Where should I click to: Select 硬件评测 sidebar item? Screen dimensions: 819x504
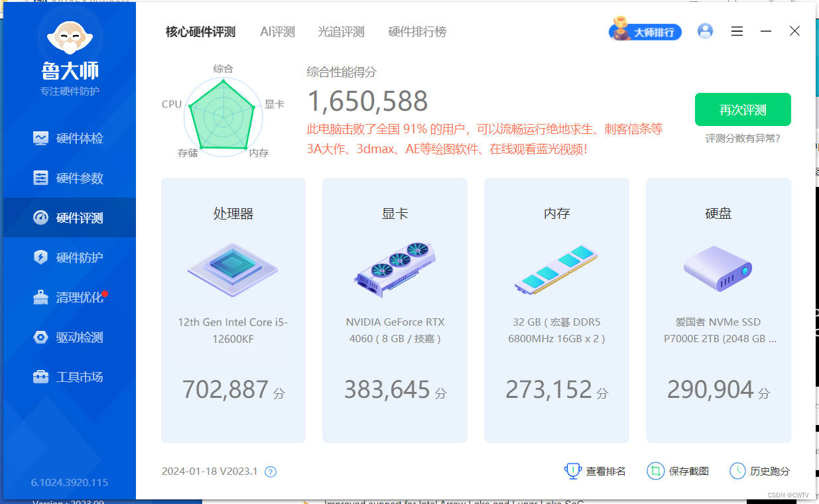pos(70,218)
